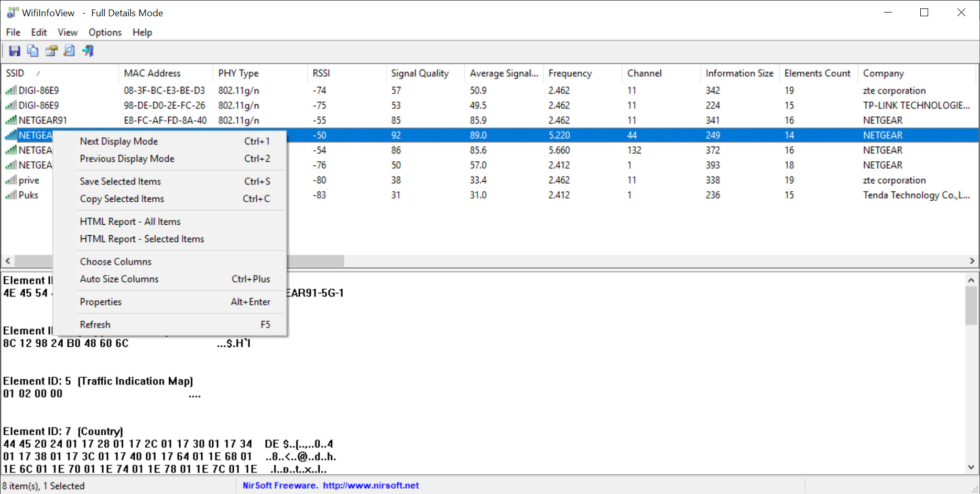Open the File menu

(x=13, y=32)
